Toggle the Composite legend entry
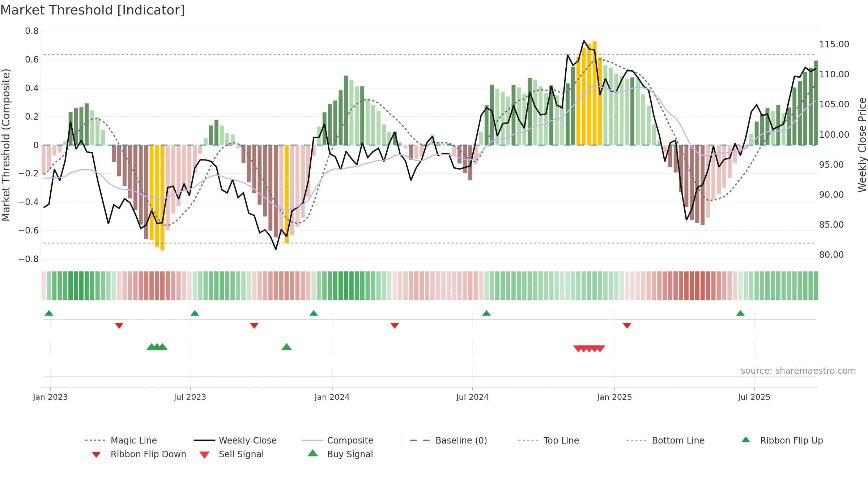 point(337,440)
